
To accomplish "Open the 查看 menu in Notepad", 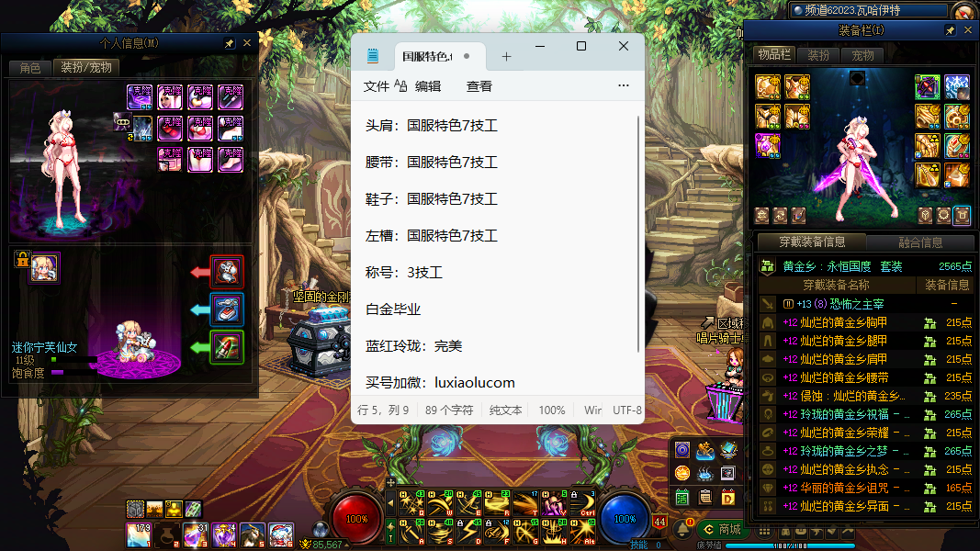I will tap(479, 86).
